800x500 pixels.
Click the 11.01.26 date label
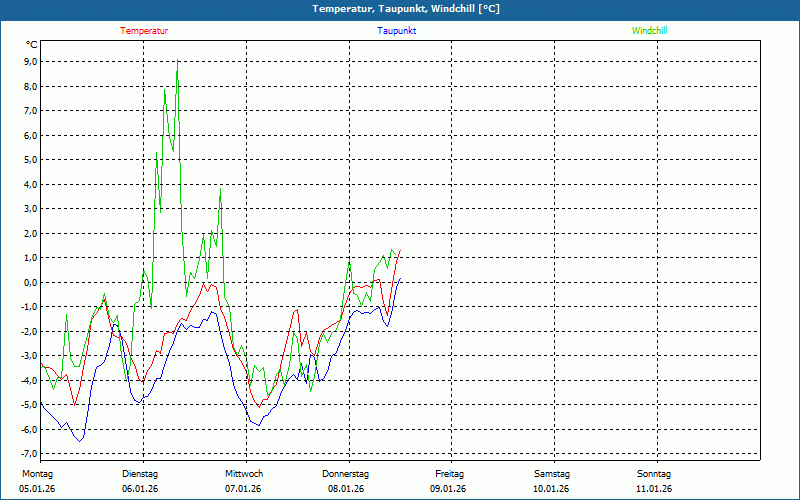pyautogui.click(x=654, y=489)
